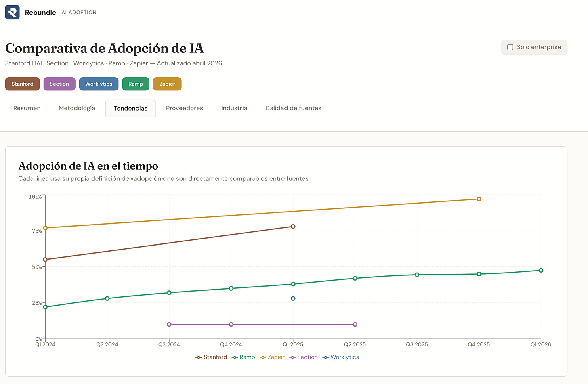Click the Section Q4 2024 data point
Image resolution: width=588 pixels, height=384 pixels.
coord(231,325)
